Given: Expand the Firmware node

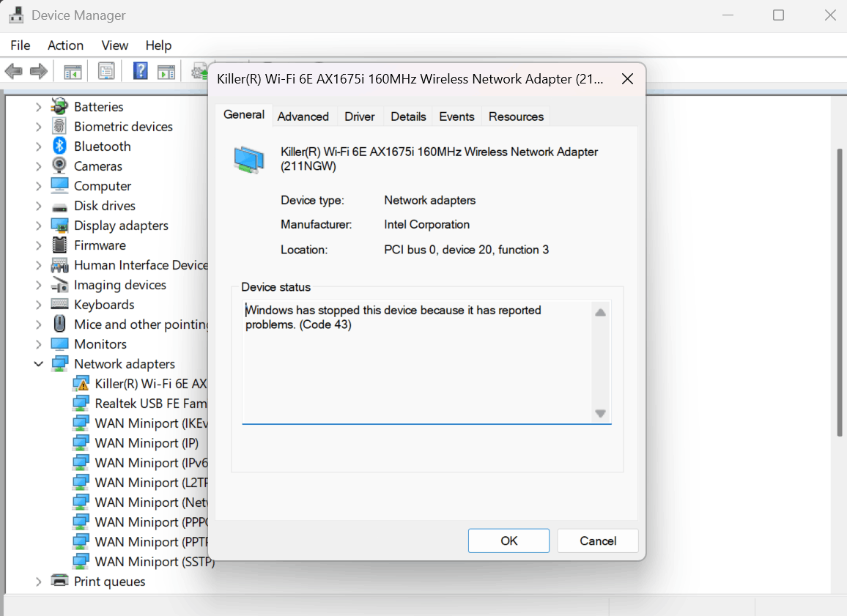Looking at the screenshot, I should [38, 245].
